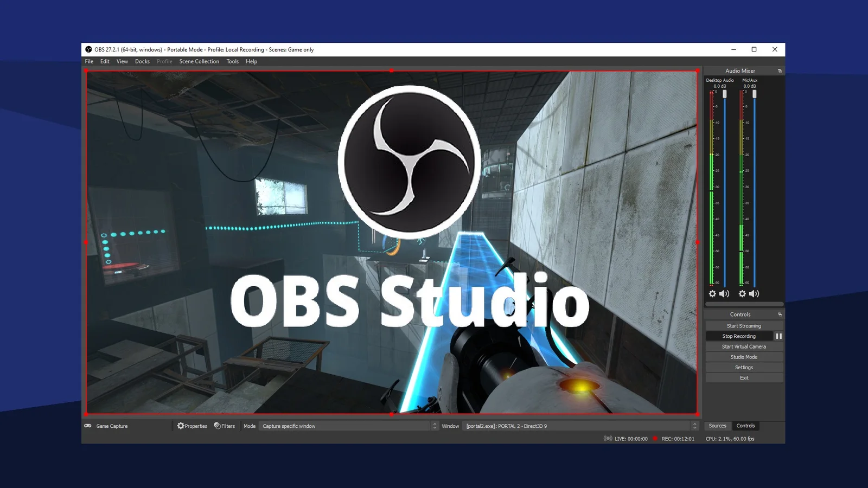Click the 'Game Capture' source label
The width and height of the screenshot is (868, 488).
(x=112, y=426)
